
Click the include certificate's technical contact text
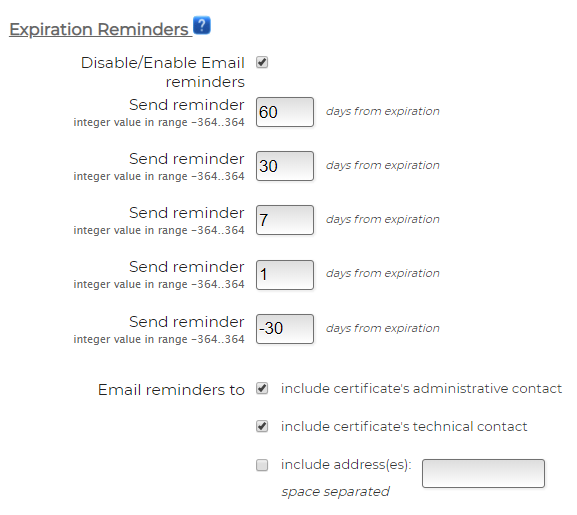tap(404, 426)
